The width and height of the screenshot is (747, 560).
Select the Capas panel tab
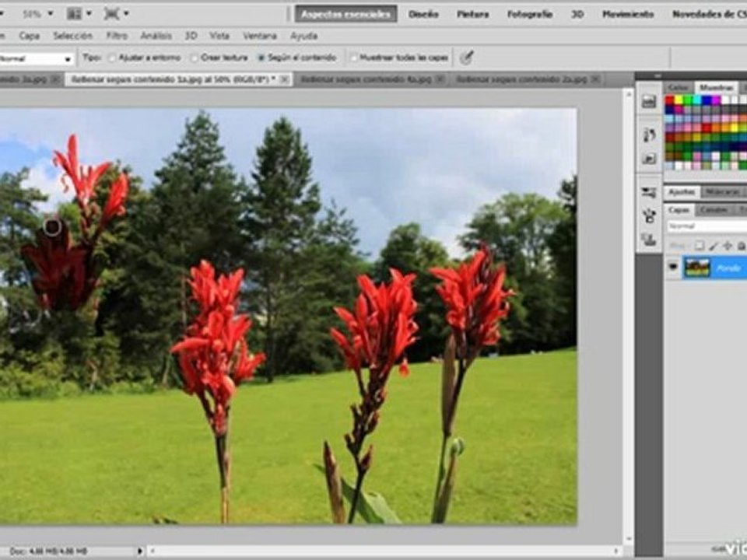679,209
